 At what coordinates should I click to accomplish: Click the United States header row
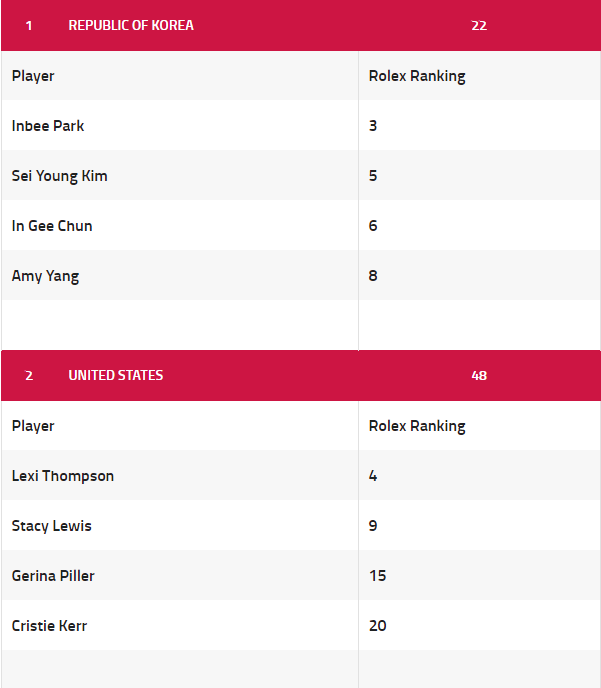click(x=116, y=375)
